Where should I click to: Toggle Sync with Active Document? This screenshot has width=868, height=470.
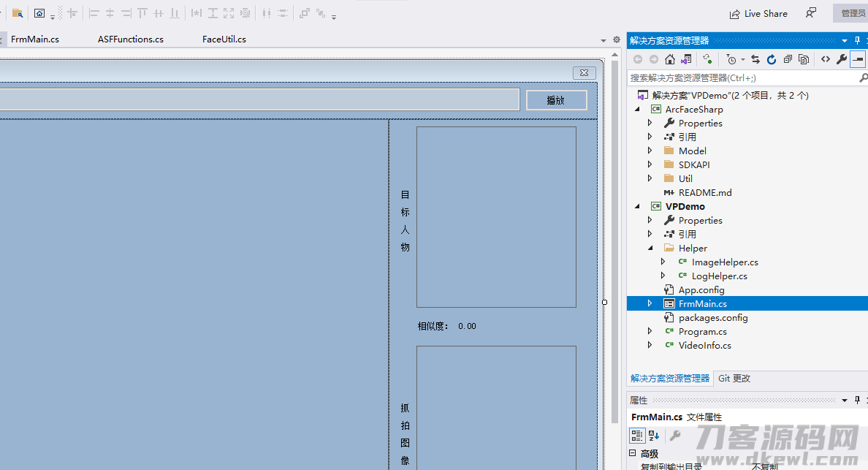755,59
